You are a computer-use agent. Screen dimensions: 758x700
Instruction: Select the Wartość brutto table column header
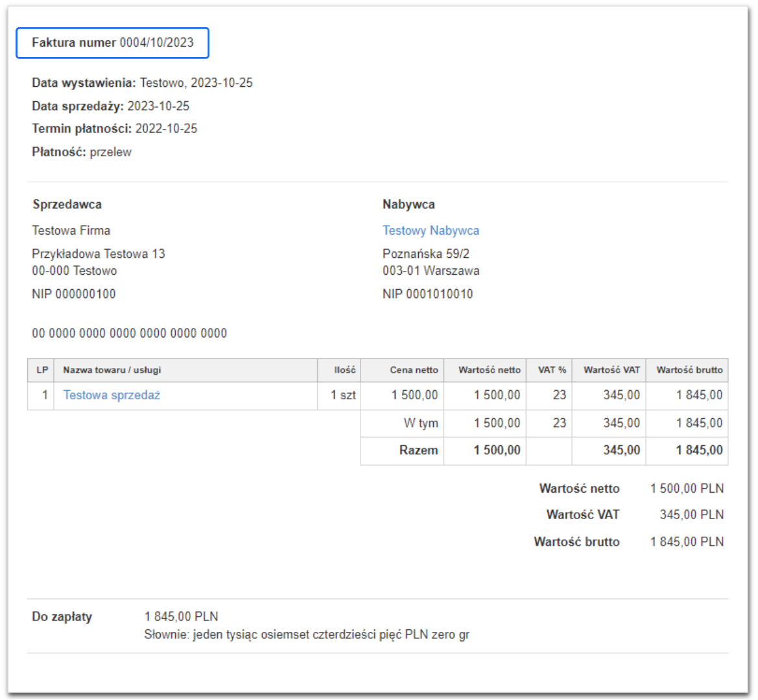point(689,370)
